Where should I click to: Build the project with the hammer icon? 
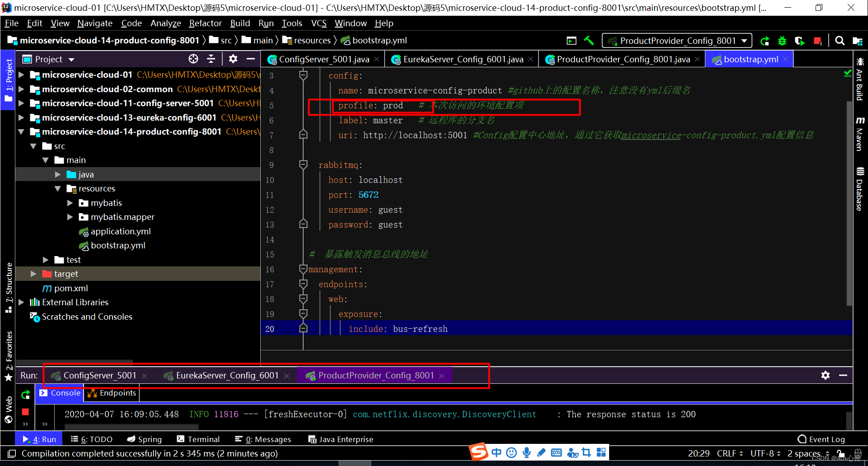point(589,41)
